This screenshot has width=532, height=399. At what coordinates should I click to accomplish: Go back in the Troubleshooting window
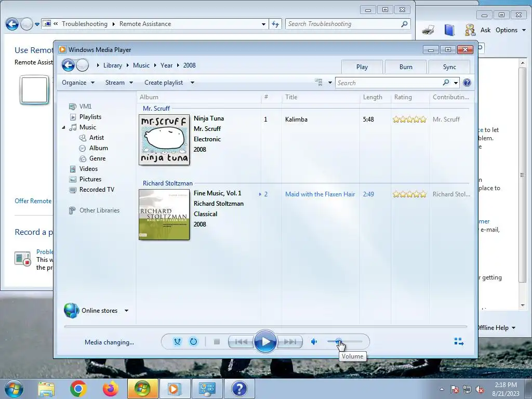coord(12,24)
